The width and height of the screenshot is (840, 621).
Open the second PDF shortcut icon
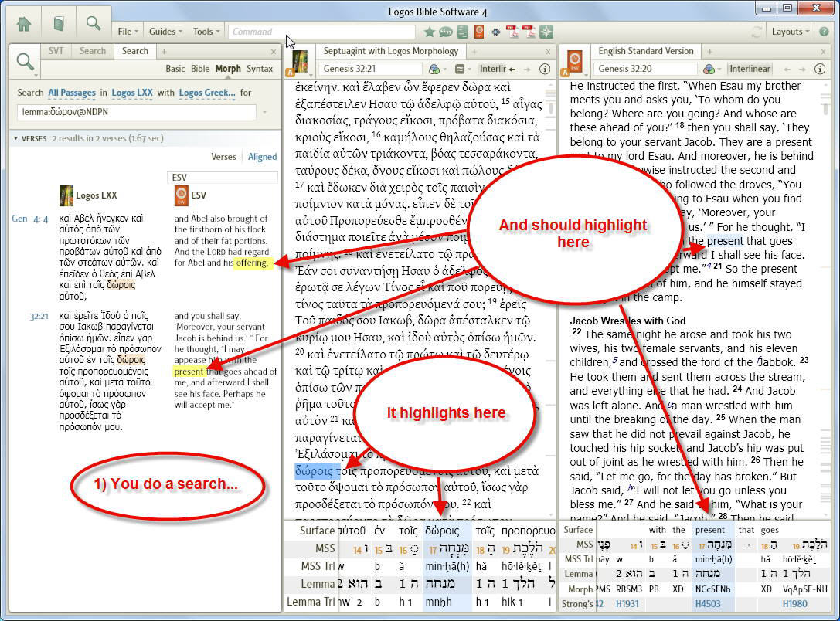(529, 32)
